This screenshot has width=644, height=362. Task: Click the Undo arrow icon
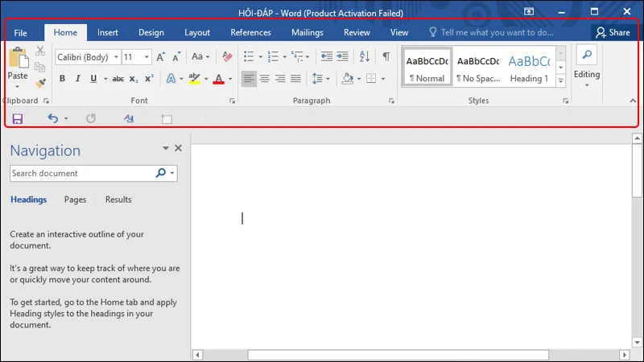(53, 119)
